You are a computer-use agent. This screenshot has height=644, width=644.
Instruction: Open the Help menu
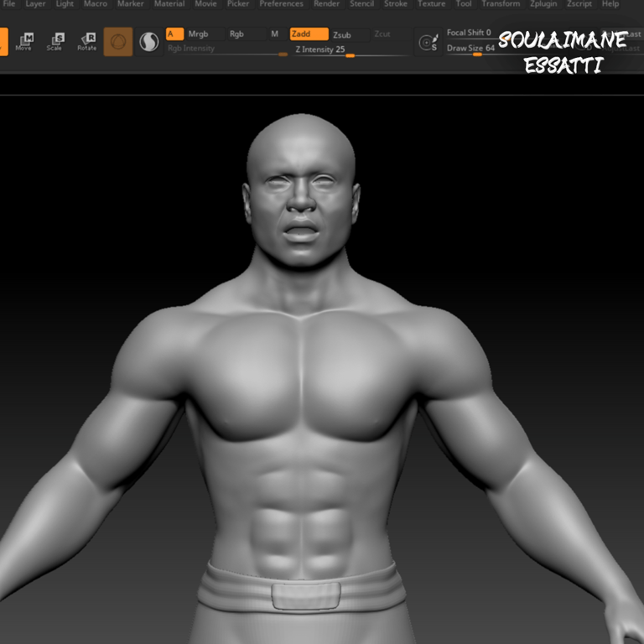pos(610,3)
